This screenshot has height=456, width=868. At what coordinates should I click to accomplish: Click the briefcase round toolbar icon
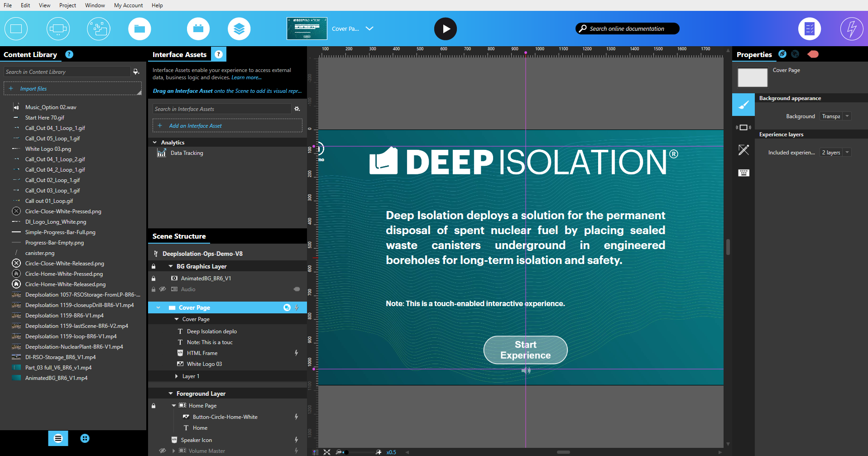[198, 29]
